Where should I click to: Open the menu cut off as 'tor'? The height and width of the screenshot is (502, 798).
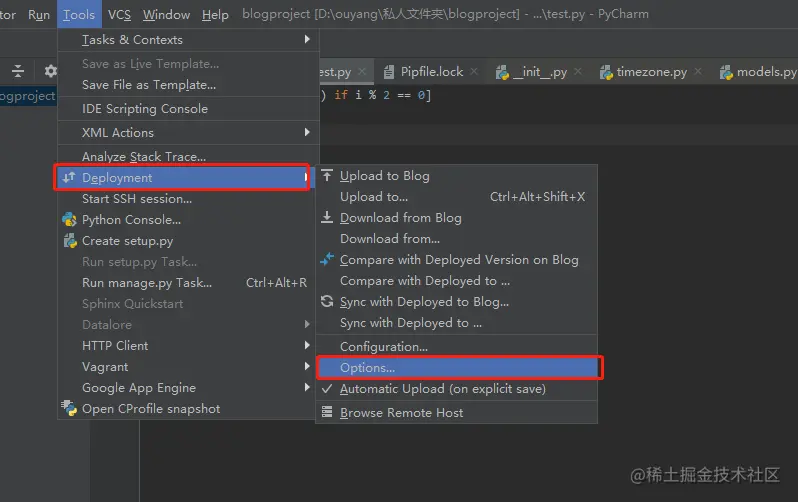pyautogui.click(x=8, y=15)
